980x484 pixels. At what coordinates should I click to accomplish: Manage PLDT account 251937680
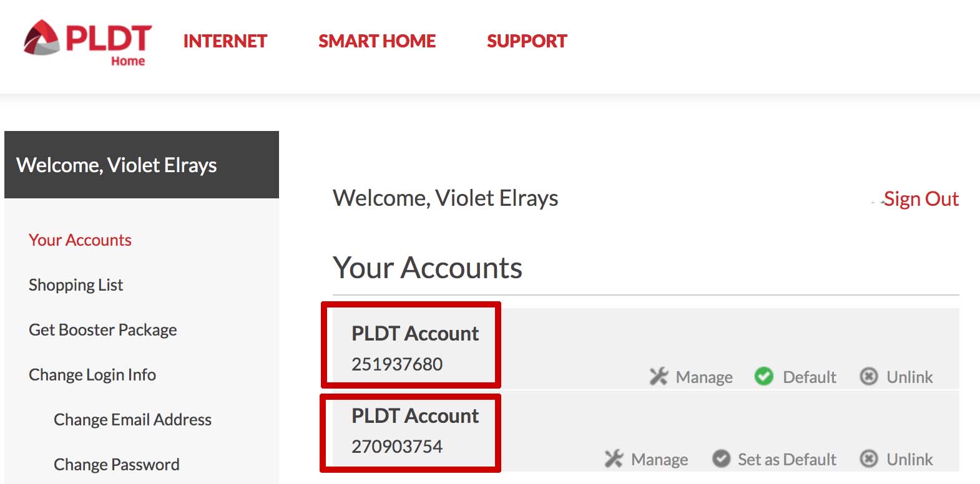coord(703,377)
